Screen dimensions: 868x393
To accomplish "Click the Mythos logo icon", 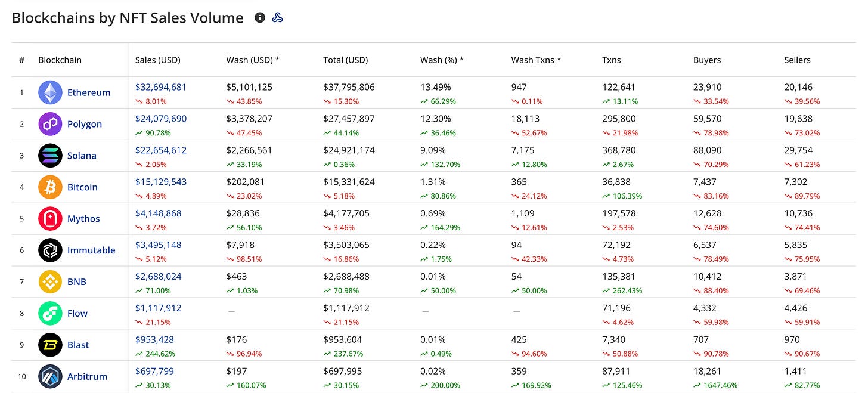I will tap(50, 219).
